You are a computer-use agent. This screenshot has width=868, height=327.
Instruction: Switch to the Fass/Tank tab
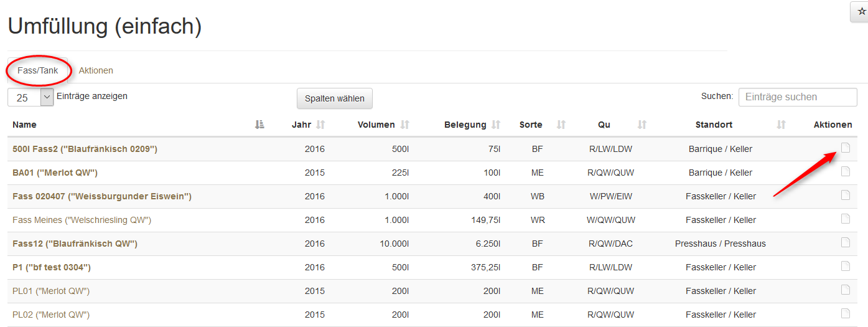37,70
